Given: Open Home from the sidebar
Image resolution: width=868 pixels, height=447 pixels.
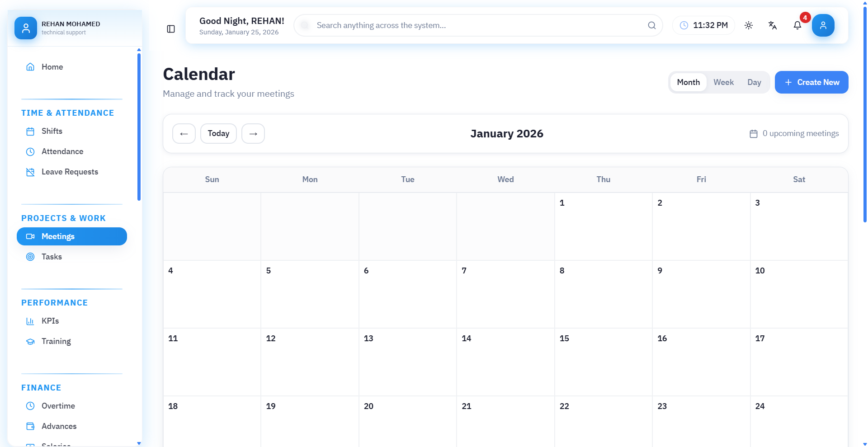Looking at the screenshot, I should [52, 67].
